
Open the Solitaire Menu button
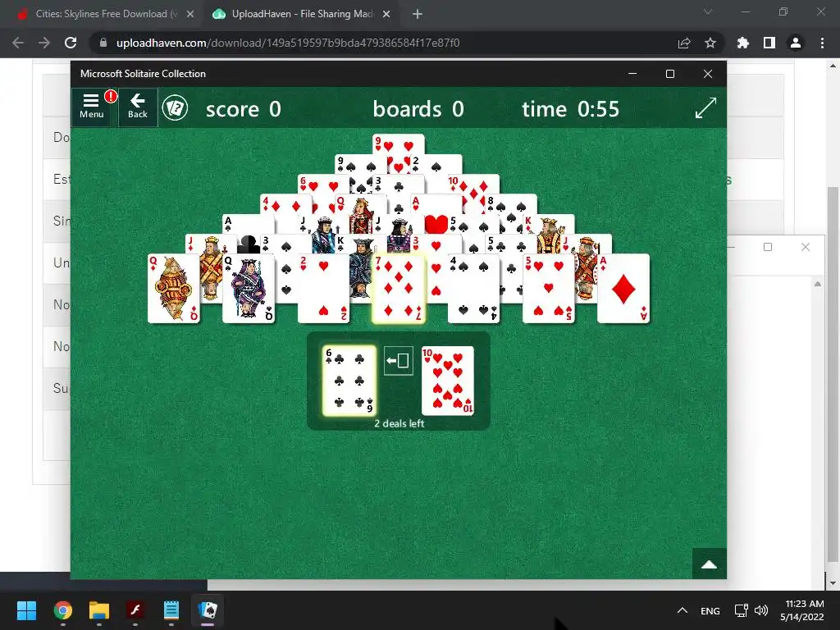(92, 107)
